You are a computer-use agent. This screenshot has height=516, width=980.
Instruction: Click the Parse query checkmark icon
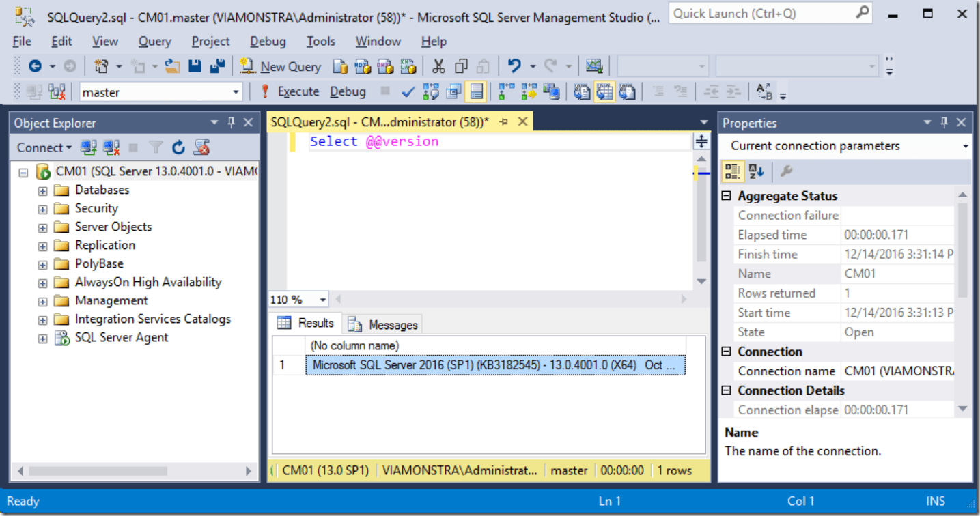408,91
